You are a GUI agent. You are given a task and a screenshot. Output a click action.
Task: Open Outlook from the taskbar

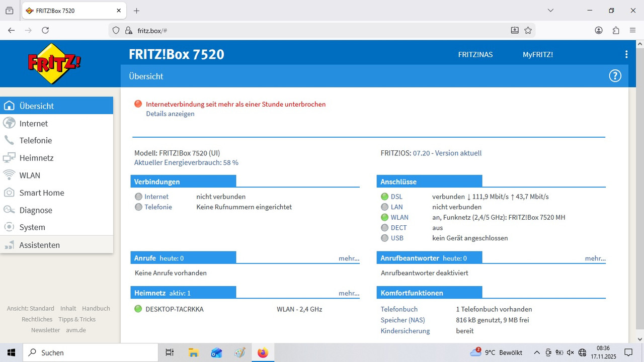(x=216, y=352)
